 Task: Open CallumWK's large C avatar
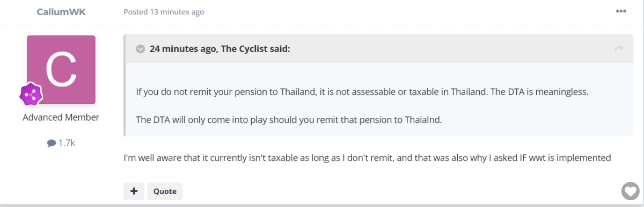pyautogui.click(x=61, y=70)
